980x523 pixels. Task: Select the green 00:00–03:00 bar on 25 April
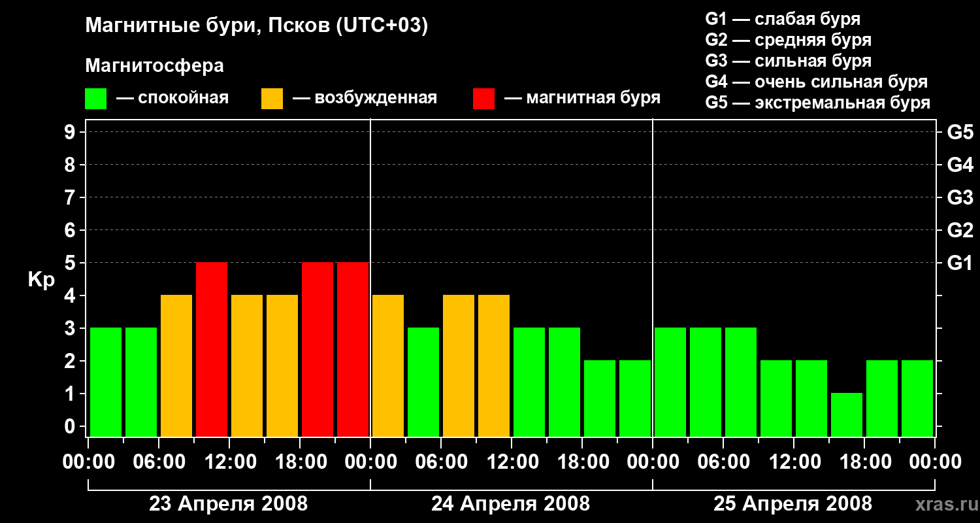[670, 382]
